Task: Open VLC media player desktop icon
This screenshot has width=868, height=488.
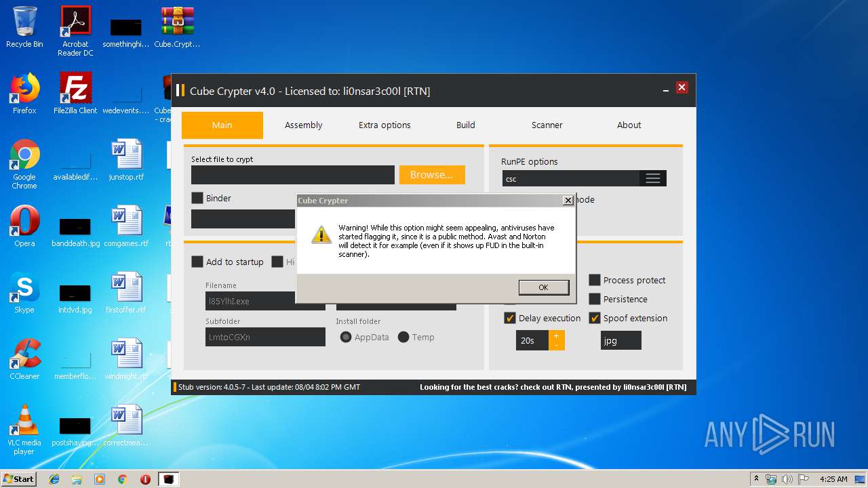Action: tap(24, 430)
